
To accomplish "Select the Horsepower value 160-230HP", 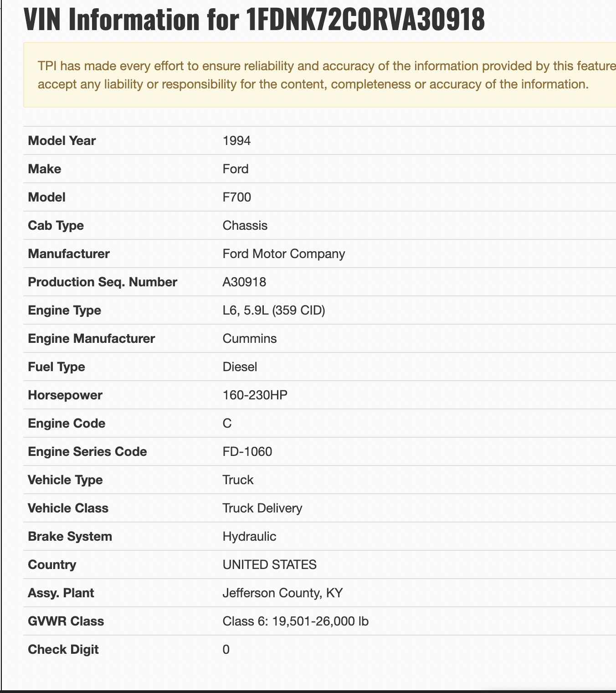I will [255, 395].
